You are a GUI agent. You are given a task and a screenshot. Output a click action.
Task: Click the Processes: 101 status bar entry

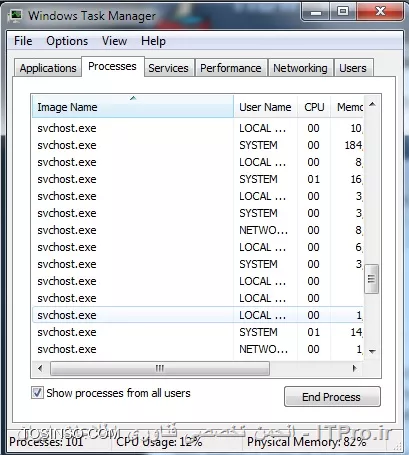[x=46, y=442]
